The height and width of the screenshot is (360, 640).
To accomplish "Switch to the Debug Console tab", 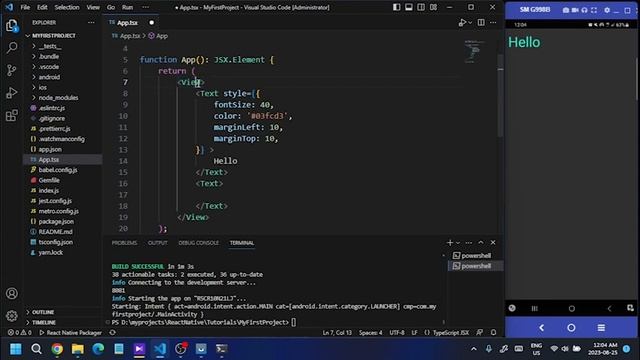I will (x=198, y=243).
